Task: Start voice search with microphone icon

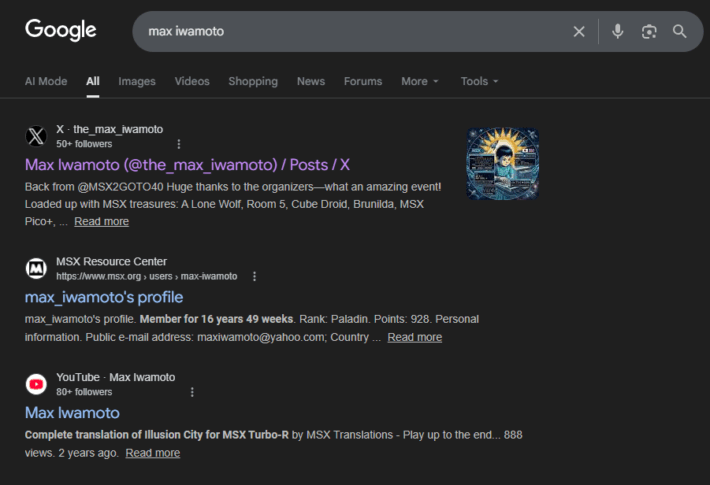Action: (x=618, y=31)
